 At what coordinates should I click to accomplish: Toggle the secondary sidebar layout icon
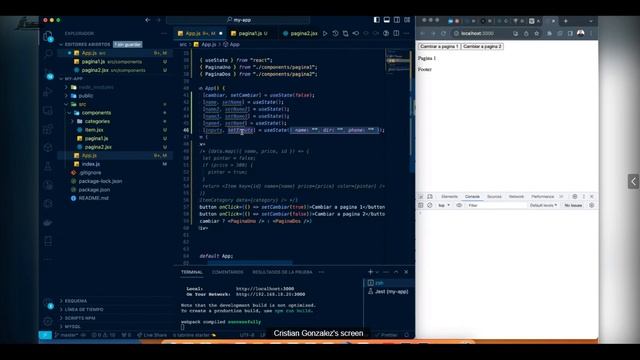coord(397,20)
